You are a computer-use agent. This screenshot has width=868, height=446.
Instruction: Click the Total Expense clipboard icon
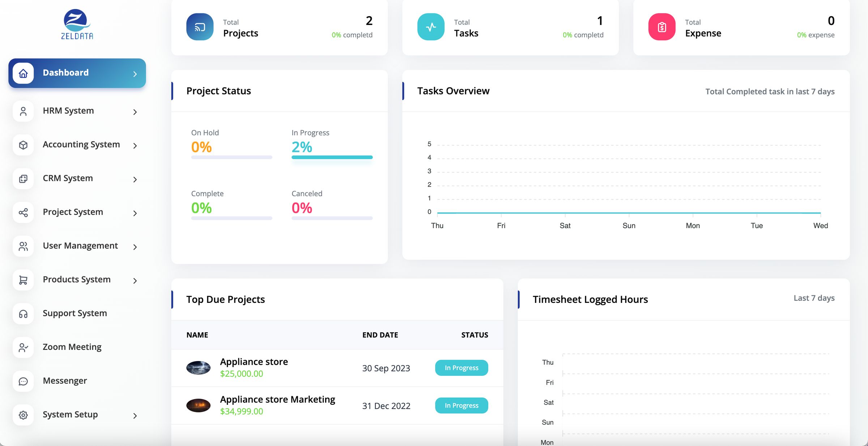coord(662,27)
